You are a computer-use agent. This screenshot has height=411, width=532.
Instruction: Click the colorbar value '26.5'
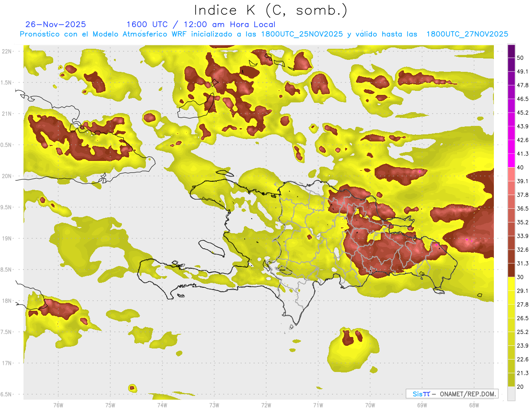pos(522,318)
